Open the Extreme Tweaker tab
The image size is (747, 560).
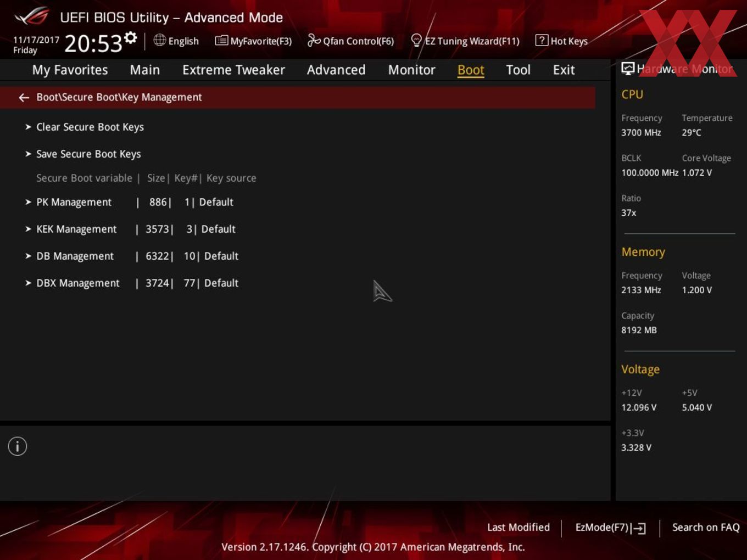[233, 70]
